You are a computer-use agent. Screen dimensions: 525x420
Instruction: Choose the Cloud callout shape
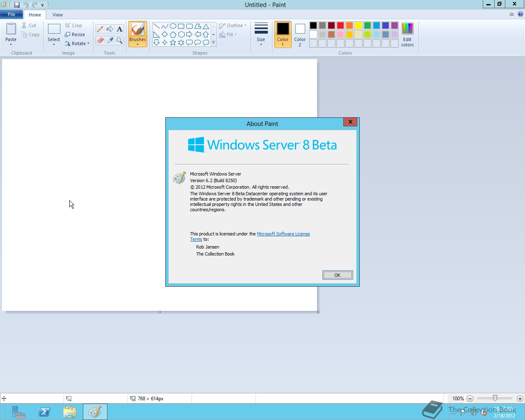tap(206, 43)
